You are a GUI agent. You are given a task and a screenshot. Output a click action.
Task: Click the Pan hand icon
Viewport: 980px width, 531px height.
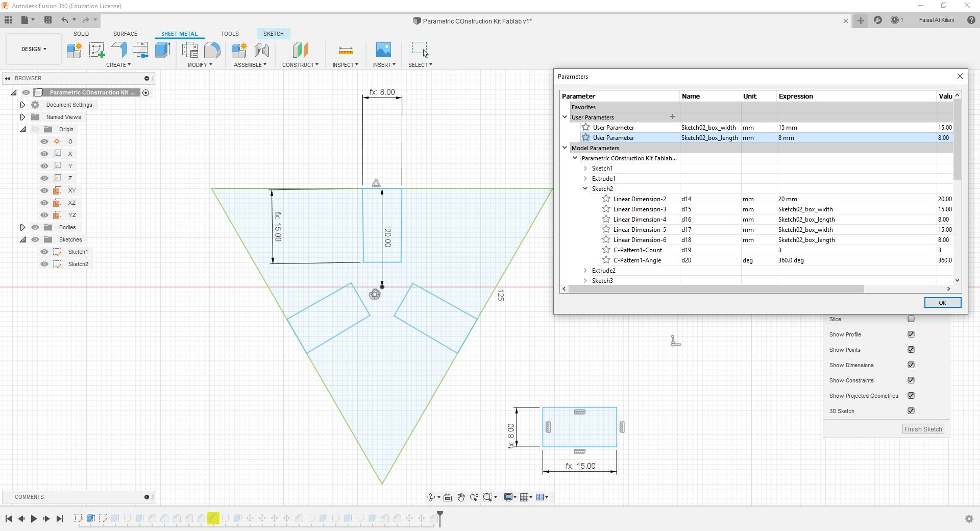(461, 497)
